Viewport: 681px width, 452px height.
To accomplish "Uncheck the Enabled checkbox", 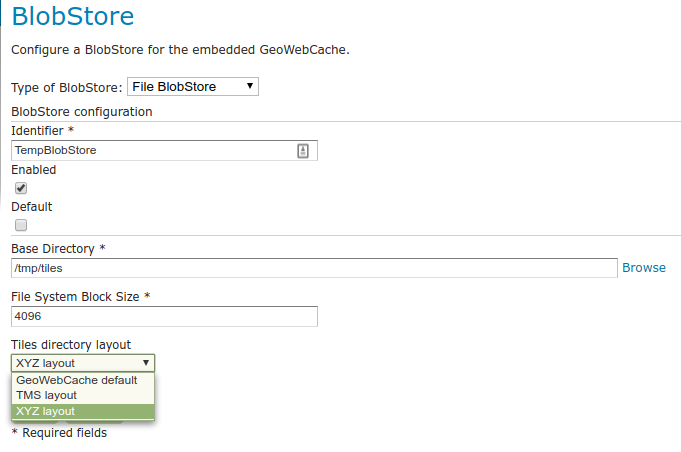I will [x=21, y=188].
